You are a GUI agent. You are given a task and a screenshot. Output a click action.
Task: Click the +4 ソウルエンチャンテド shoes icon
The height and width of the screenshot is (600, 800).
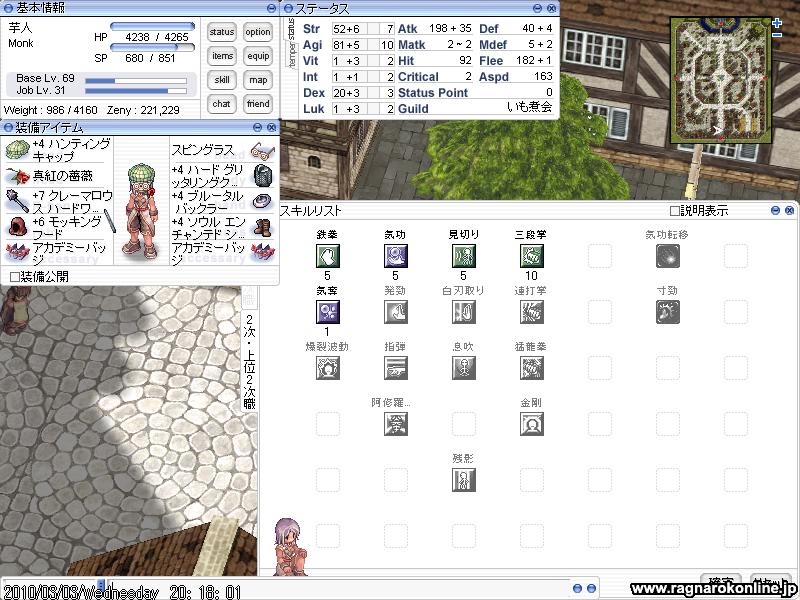click(263, 227)
